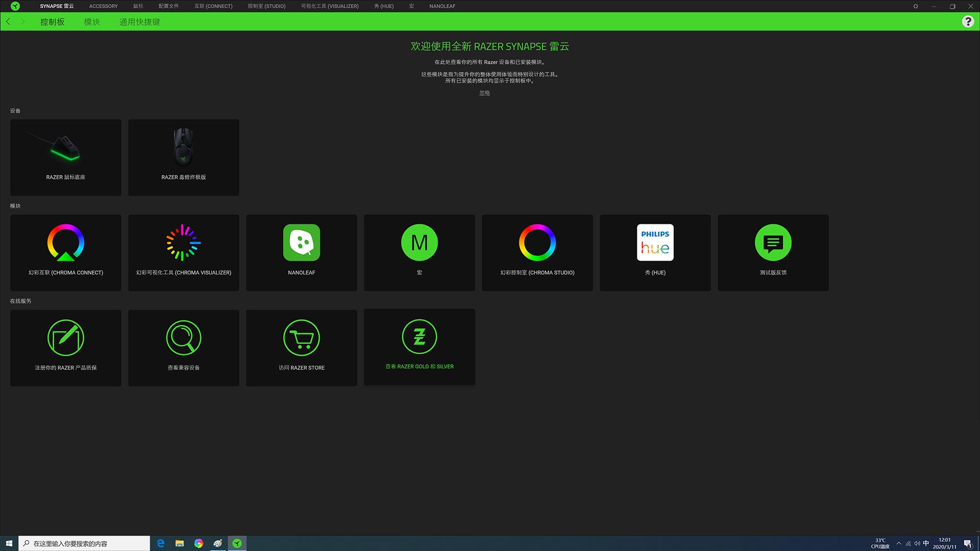This screenshot has height=551, width=980.
Task: Switch to the 通用快捷键 tab
Action: [139, 22]
